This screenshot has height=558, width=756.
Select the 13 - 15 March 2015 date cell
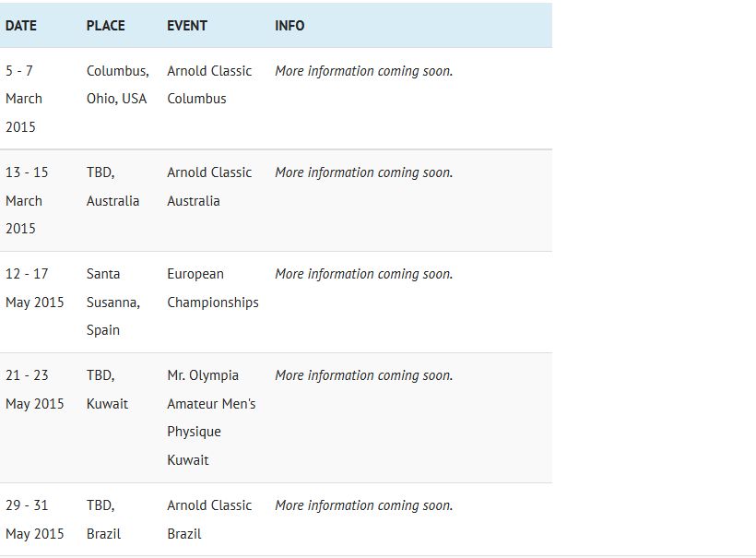27,200
